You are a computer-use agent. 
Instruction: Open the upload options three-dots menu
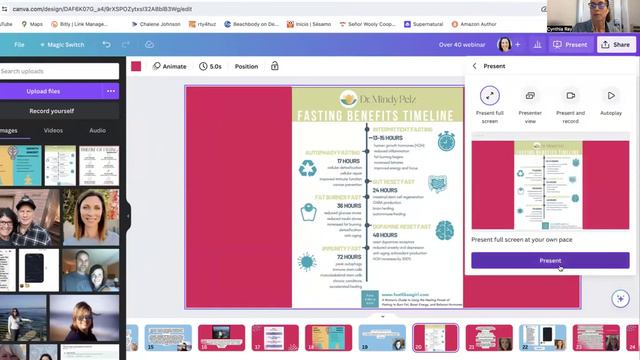coord(111,91)
